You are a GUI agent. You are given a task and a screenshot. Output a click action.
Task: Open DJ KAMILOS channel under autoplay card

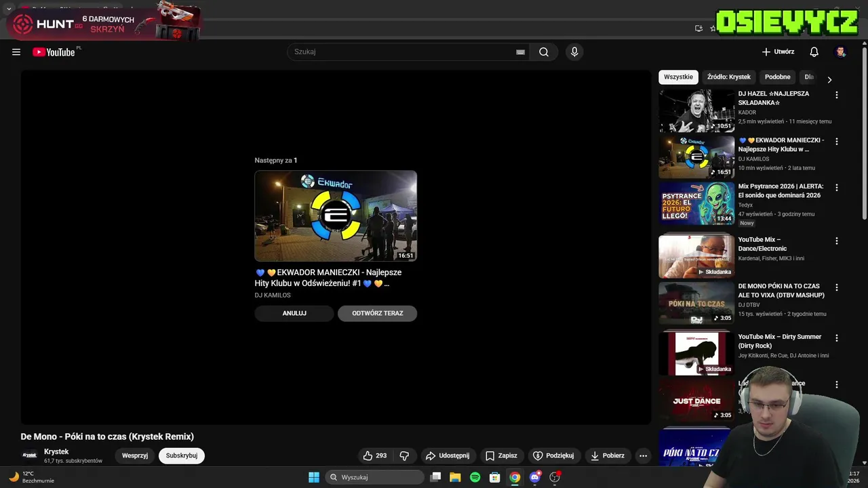click(273, 296)
